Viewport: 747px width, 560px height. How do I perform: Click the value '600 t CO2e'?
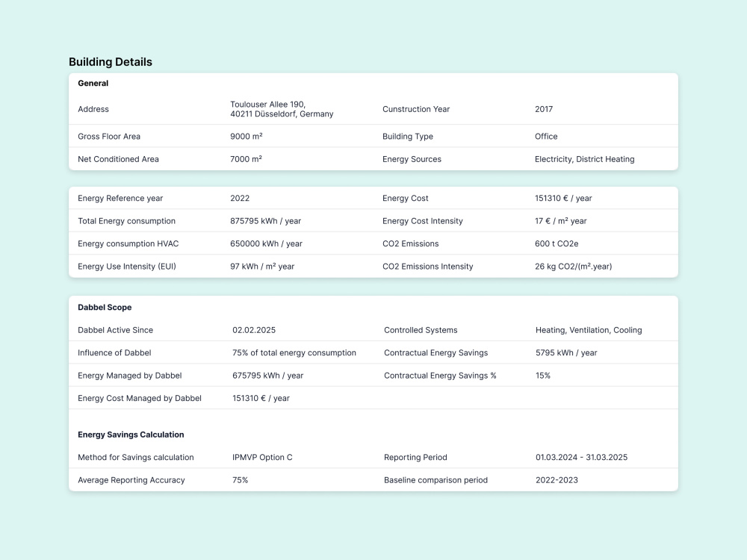tap(557, 244)
